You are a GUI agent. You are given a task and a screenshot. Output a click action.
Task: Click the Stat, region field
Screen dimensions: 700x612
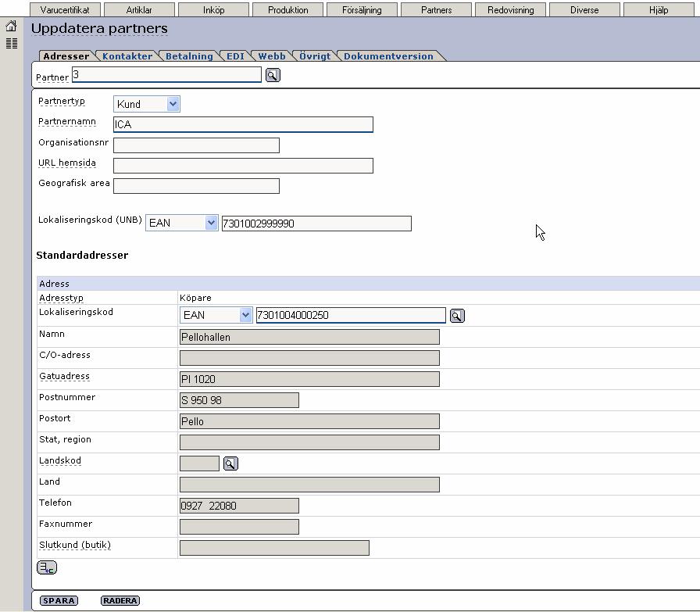309,442
